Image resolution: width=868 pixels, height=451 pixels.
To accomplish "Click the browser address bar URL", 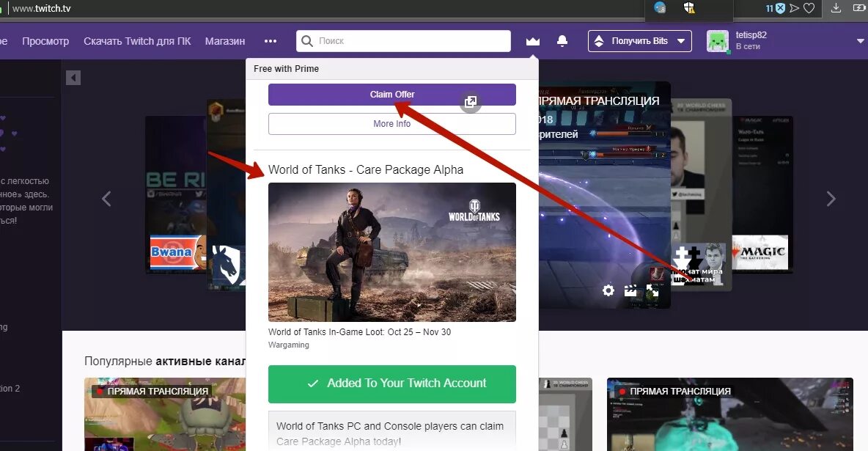I will click(x=42, y=8).
